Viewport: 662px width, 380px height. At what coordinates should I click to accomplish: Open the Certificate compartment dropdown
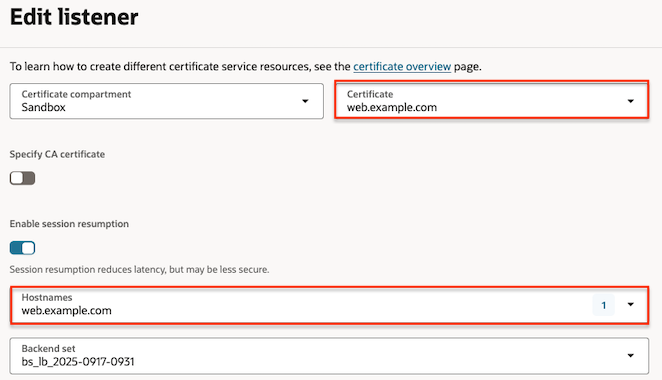(x=166, y=101)
